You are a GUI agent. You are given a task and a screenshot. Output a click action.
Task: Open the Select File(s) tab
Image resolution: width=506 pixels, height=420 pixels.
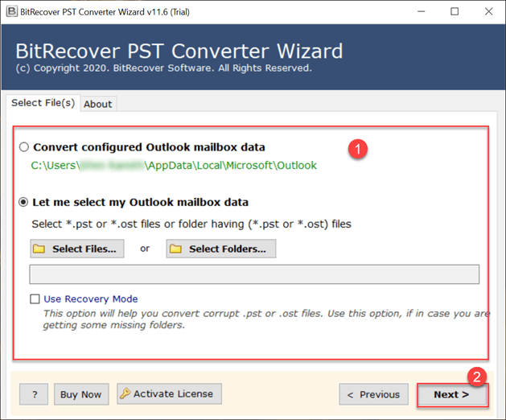pos(43,103)
